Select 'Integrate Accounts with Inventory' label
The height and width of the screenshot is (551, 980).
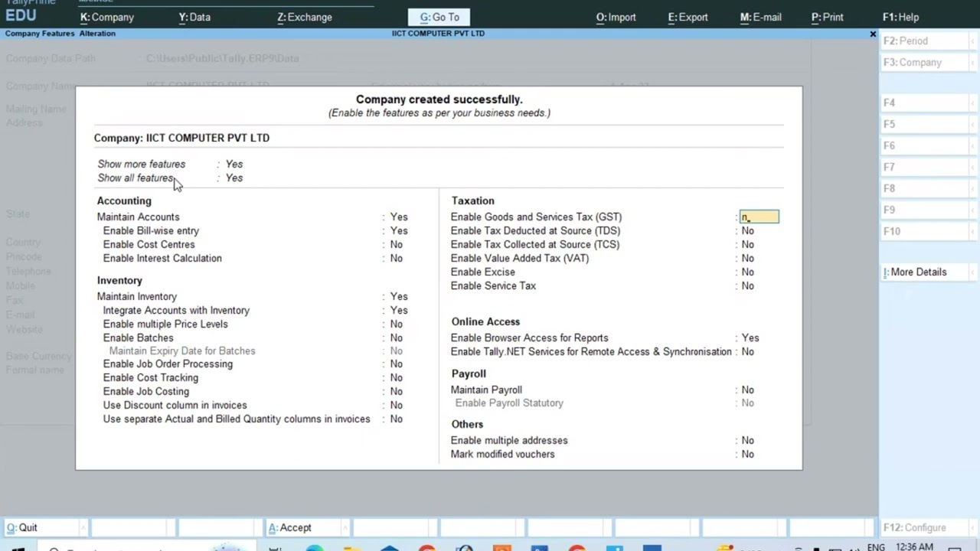pyautogui.click(x=176, y=311)
